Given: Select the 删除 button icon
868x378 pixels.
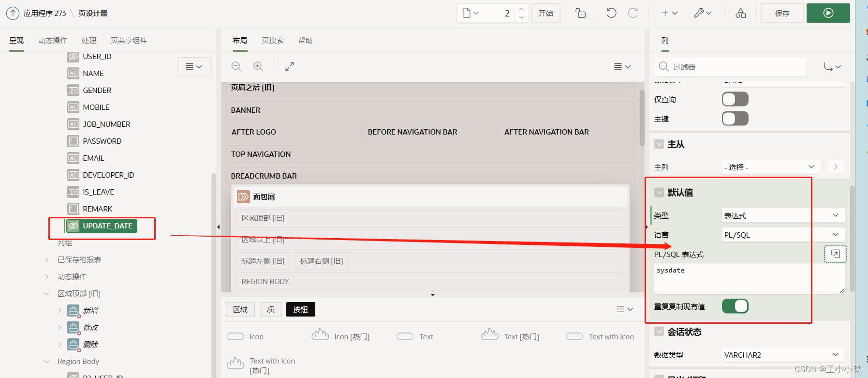Looking at the screenshot, I should coord(74,345).
